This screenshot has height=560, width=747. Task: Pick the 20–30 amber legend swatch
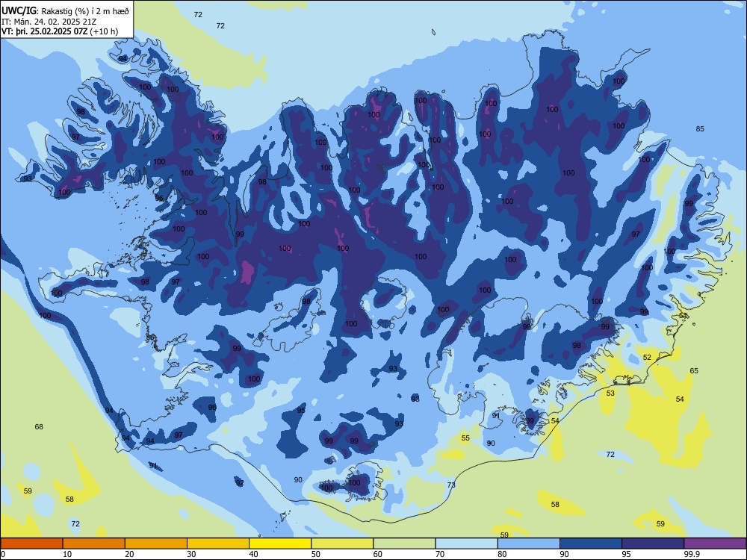156,544
